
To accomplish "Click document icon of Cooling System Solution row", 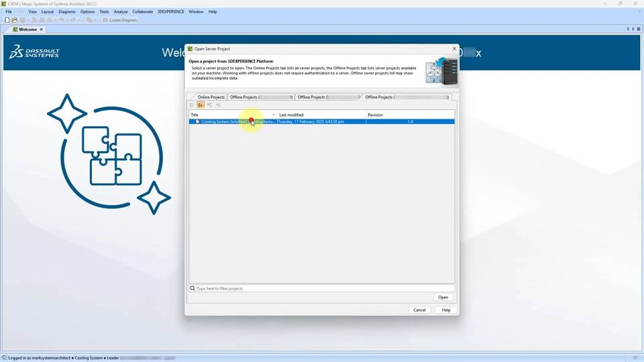I will tap(197, 121).
